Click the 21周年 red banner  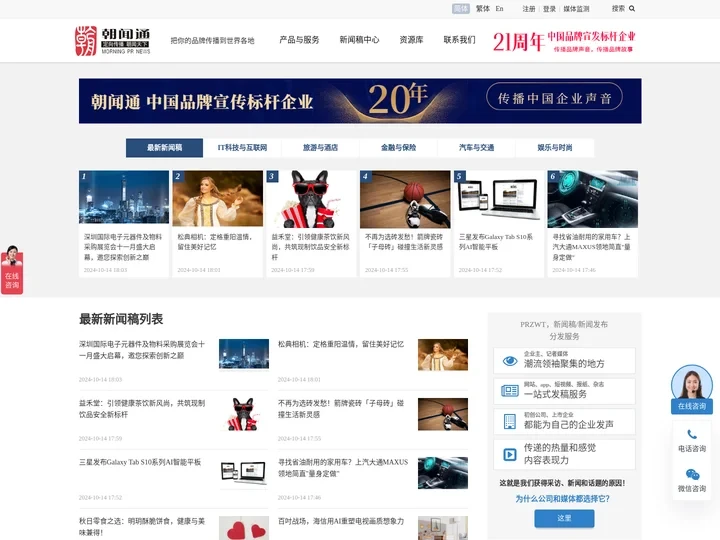[x=564, y=41]
